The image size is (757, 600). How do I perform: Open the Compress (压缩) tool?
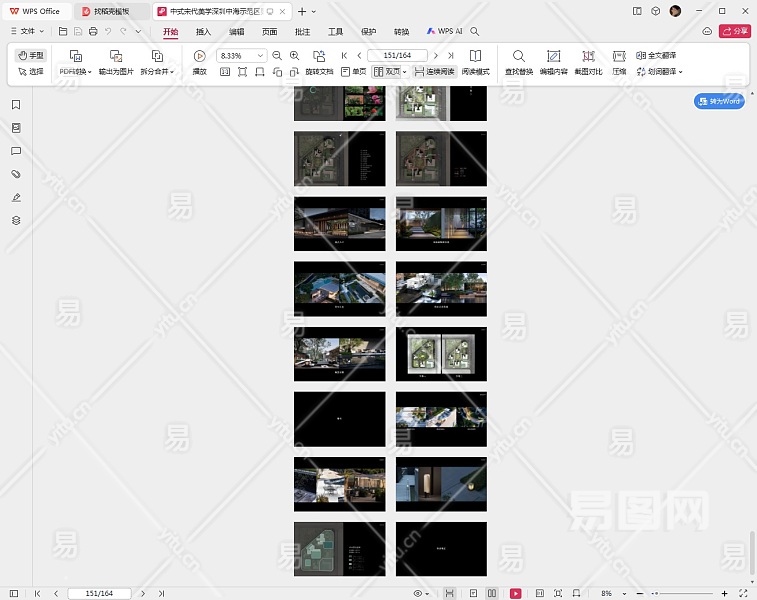coord(619,56)
